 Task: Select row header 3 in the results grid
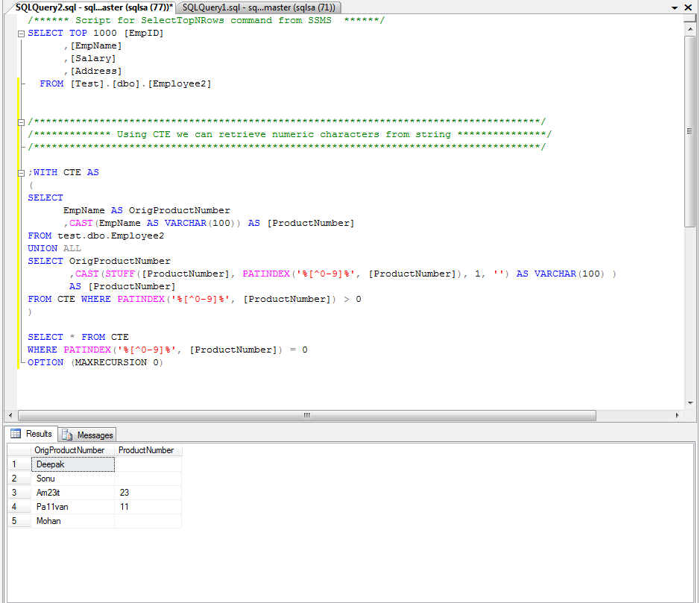pyautogui.click(x=18, y=492)
